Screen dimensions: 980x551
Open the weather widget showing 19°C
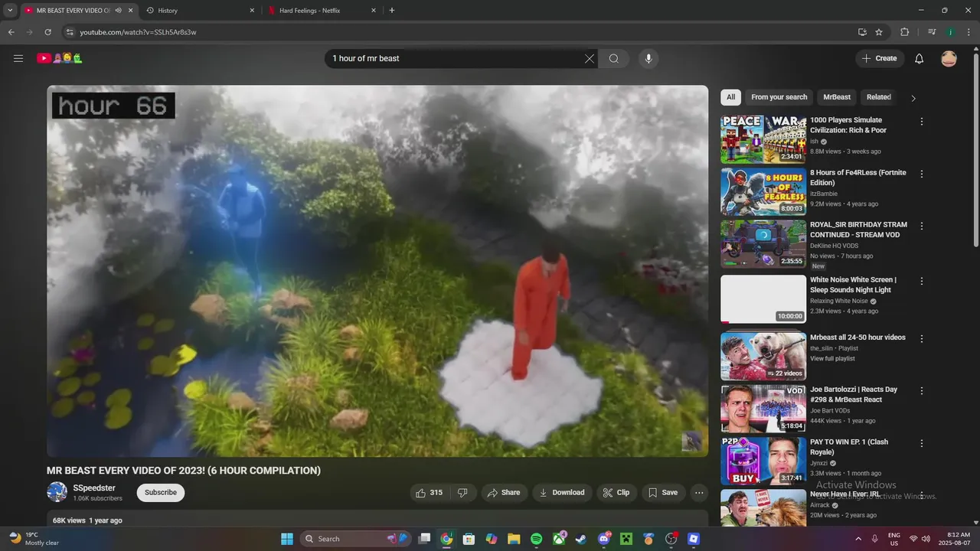point(34,539)
